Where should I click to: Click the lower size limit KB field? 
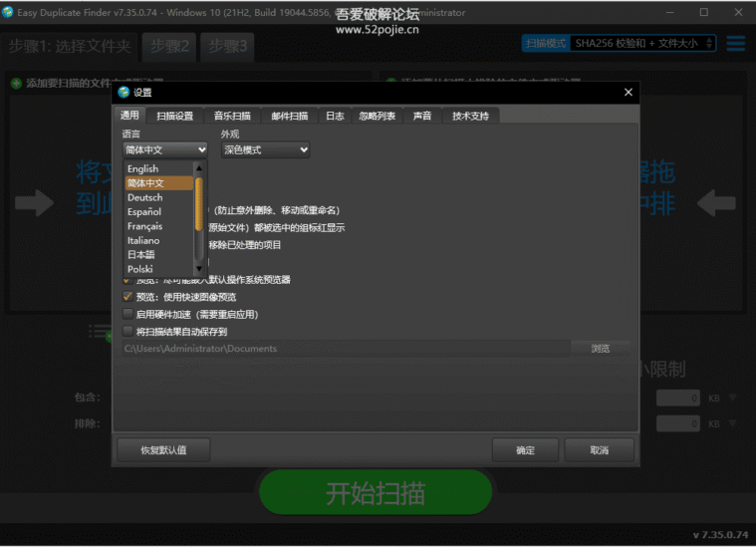click(x=678, y=424)
